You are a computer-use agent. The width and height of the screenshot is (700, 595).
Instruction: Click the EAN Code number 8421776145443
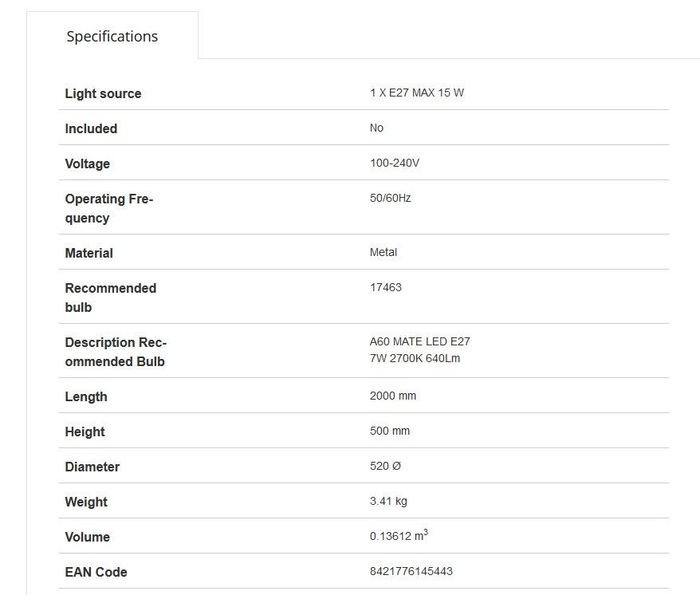coord(411,571)
